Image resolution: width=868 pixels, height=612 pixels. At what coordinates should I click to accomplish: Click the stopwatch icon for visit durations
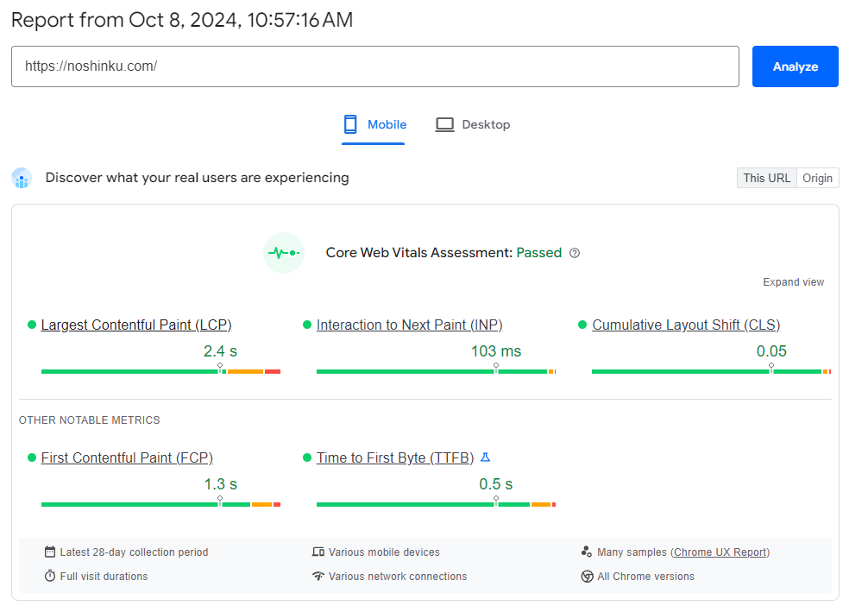coord(50,576)
